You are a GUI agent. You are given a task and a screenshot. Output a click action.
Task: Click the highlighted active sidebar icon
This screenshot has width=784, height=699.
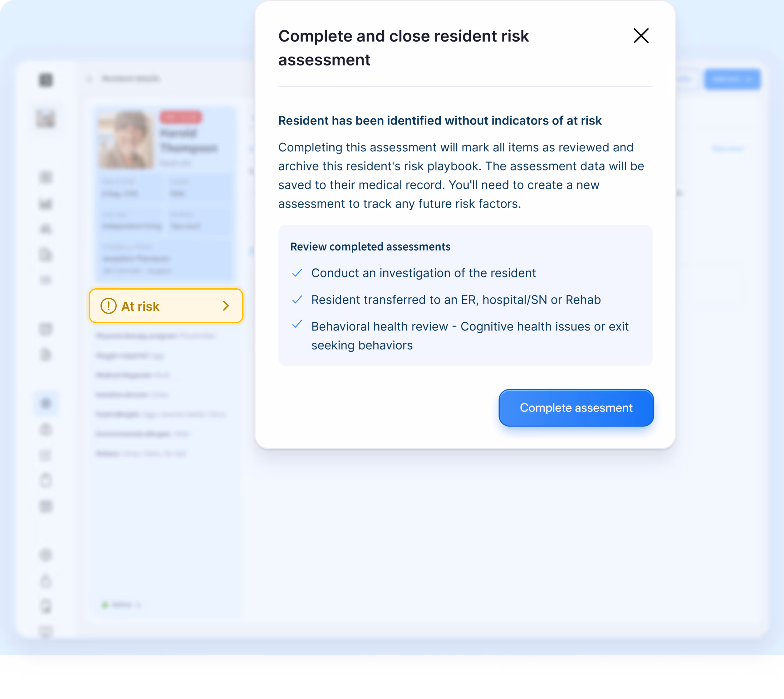click(x=46, y=403)
